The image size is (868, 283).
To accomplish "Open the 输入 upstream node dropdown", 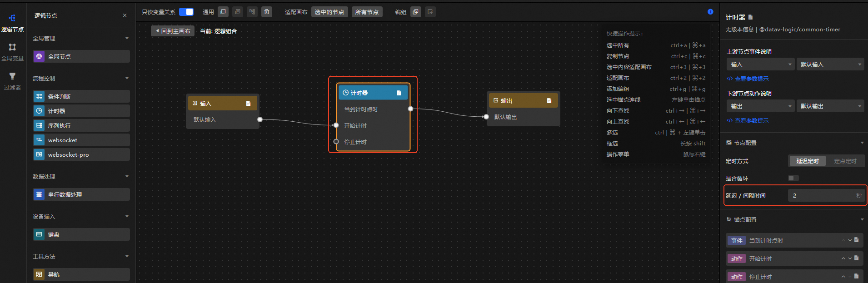I will point(760,65).
